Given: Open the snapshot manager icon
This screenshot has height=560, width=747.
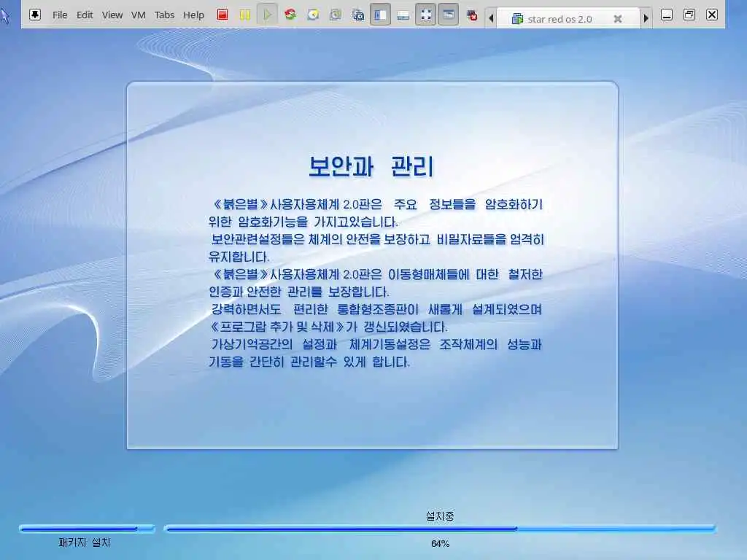Looking at the screenshot, I should [357, 15].
